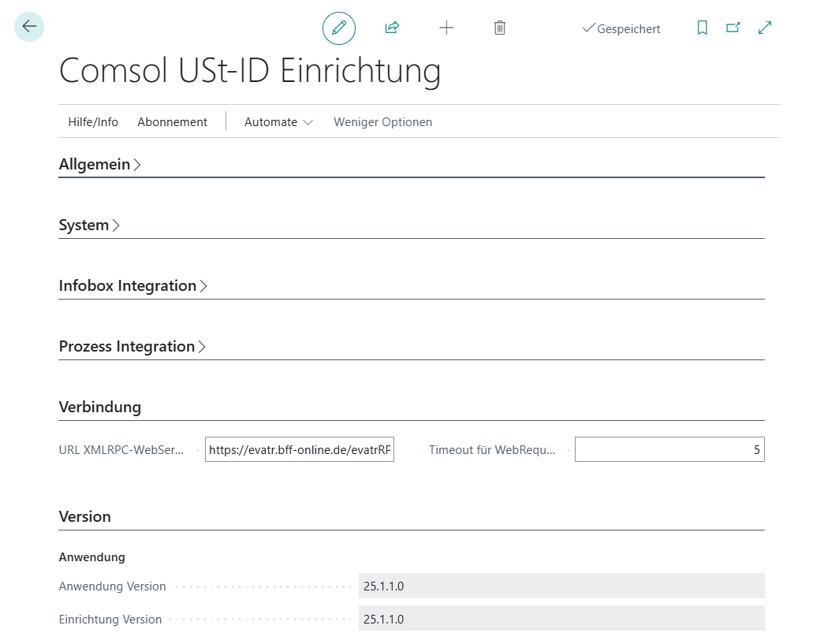Click the Timeout für WebRequest field
Screen dimensions: 839x644
tap(669, 449)
